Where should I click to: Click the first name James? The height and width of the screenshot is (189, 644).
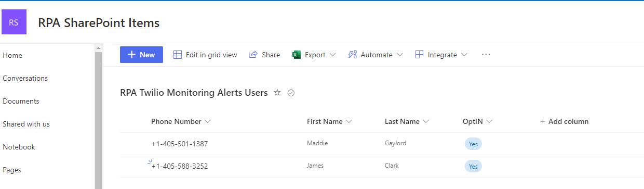click(x=315, y=166)
